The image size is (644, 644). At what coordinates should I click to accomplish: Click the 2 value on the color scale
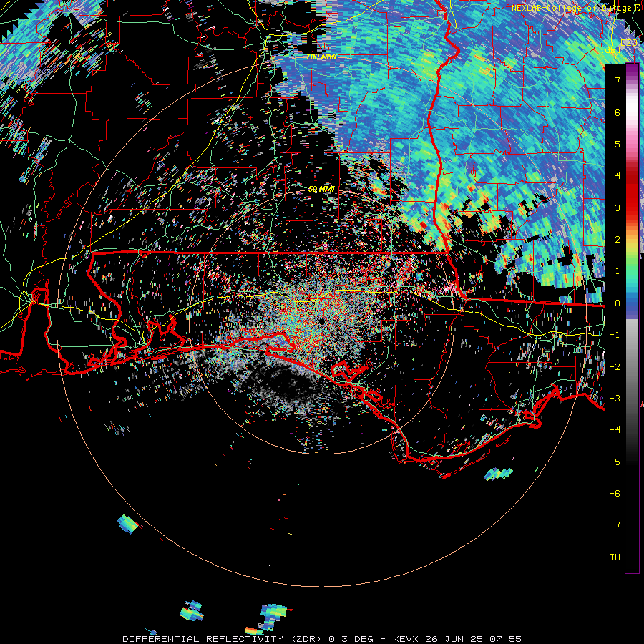pyautogui.click(x=618, y=240)
